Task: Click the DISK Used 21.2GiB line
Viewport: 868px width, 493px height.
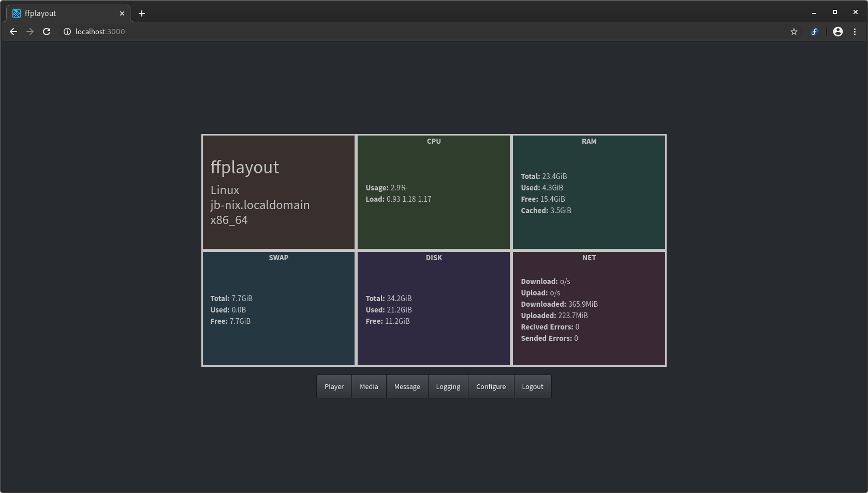Action: pos(389,310)
